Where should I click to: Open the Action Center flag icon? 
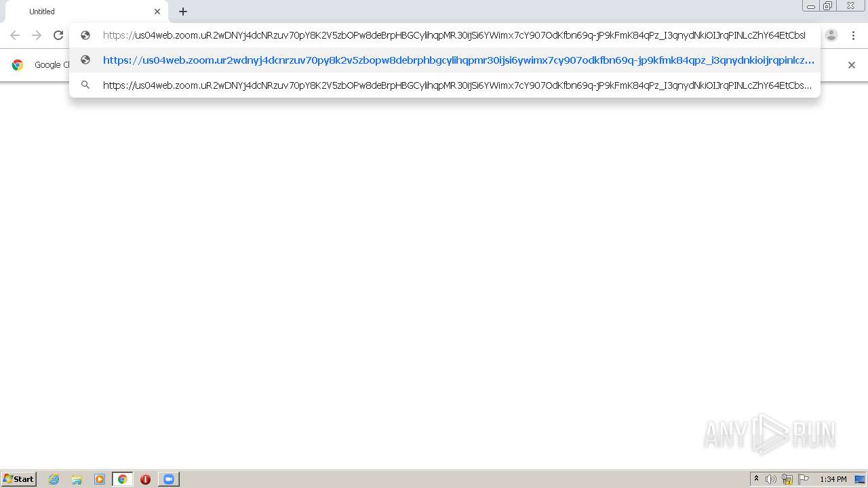(804, 479)
